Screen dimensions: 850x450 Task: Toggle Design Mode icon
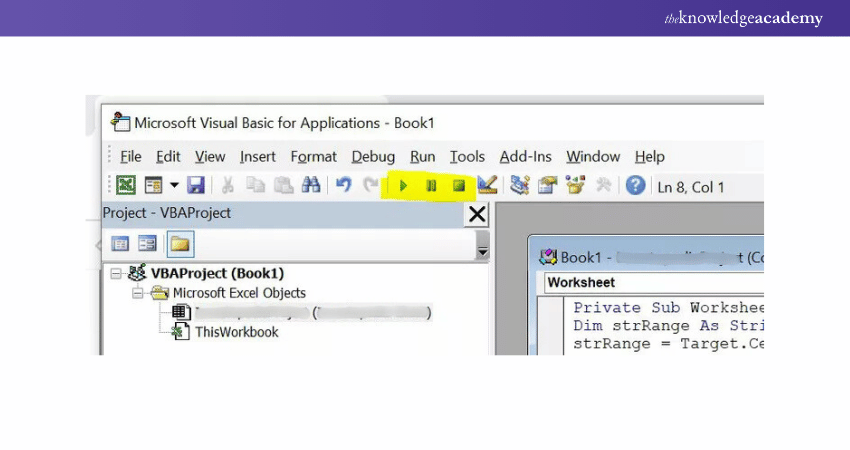click(487, 185)
